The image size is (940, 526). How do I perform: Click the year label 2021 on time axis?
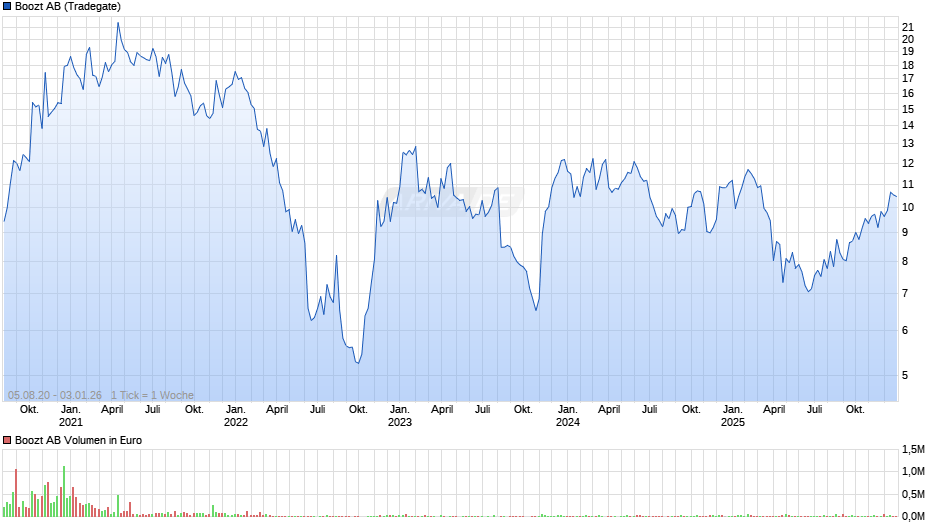point(71,422)
